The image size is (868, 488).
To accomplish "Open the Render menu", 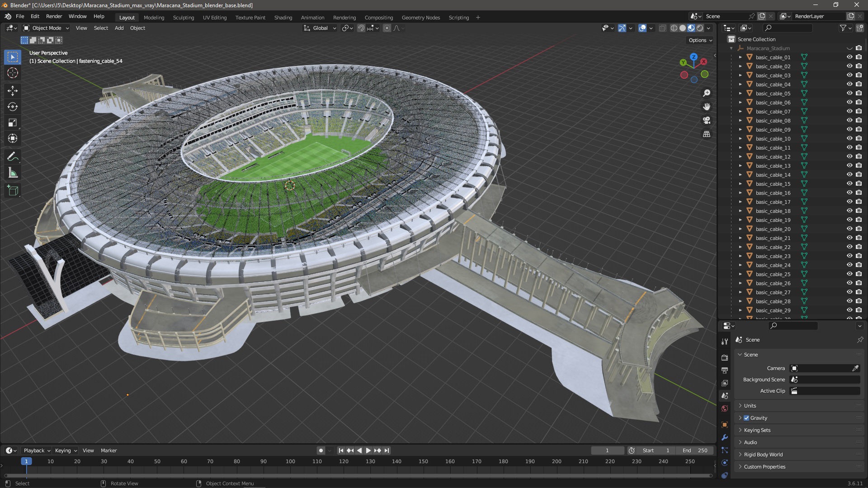I will click(x=54, y=16).
